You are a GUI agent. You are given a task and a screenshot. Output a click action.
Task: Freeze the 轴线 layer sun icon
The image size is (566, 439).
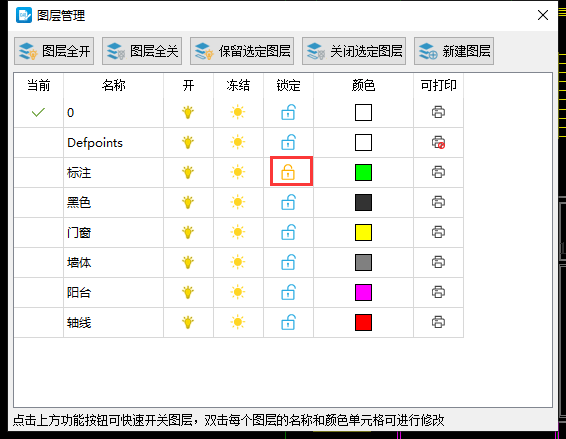pyautogui.click(x=238, y=322)
